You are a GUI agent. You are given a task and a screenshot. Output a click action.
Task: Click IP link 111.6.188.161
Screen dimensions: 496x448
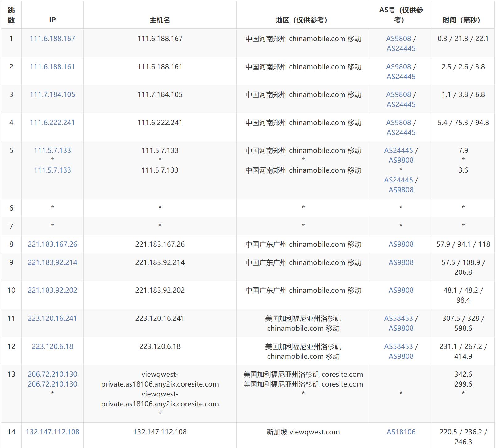point(52,67)
